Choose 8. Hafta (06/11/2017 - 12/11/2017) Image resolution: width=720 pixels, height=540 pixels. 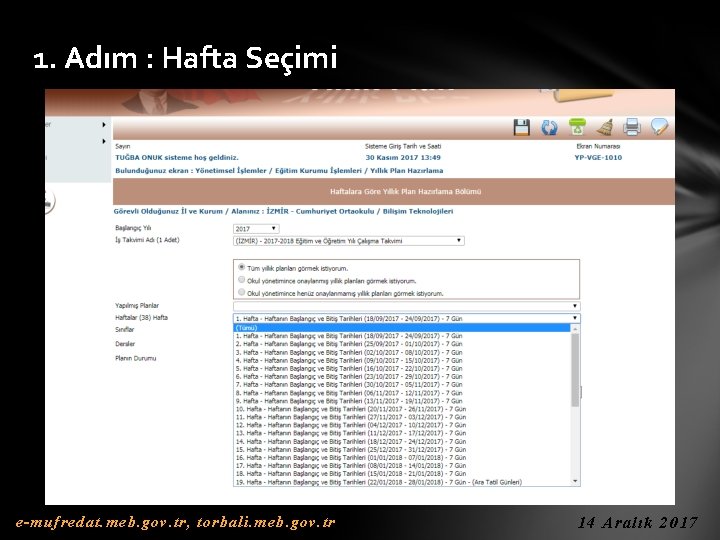click(x=402, y=393)
